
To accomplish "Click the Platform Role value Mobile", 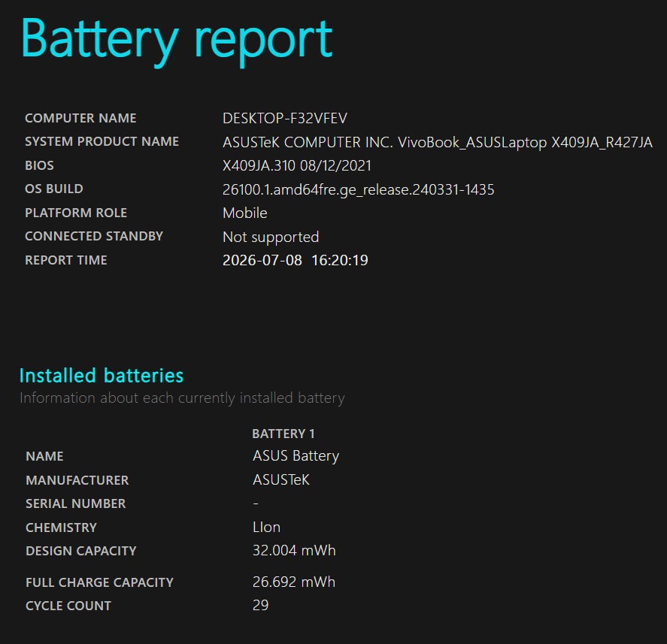I will 244,213.
